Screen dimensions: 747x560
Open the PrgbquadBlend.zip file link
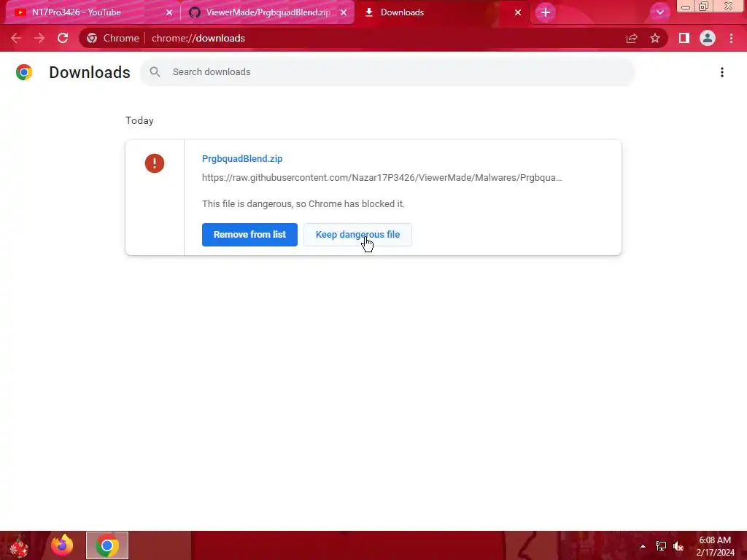242,158
